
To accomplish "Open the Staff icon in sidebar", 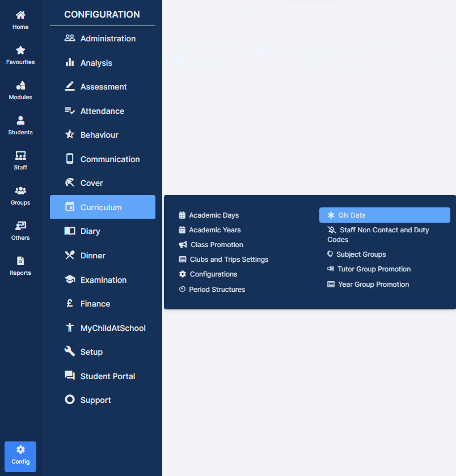I will pos(20,156).
